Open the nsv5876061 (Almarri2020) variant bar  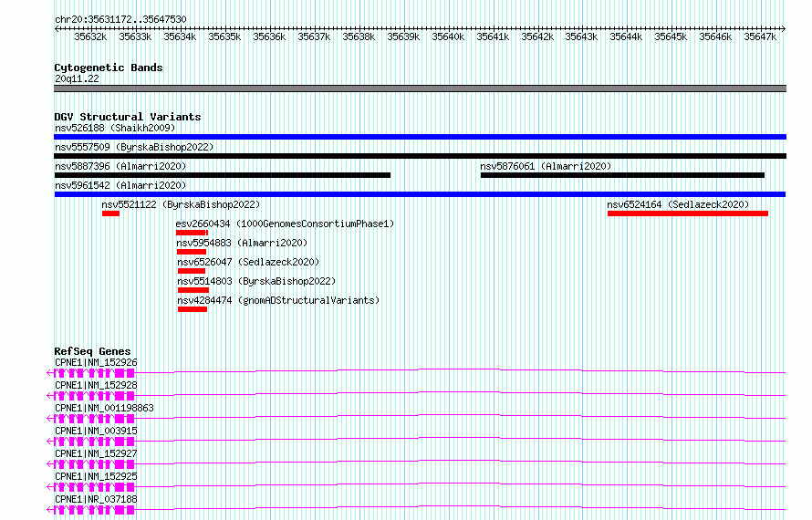click(622, 175)
